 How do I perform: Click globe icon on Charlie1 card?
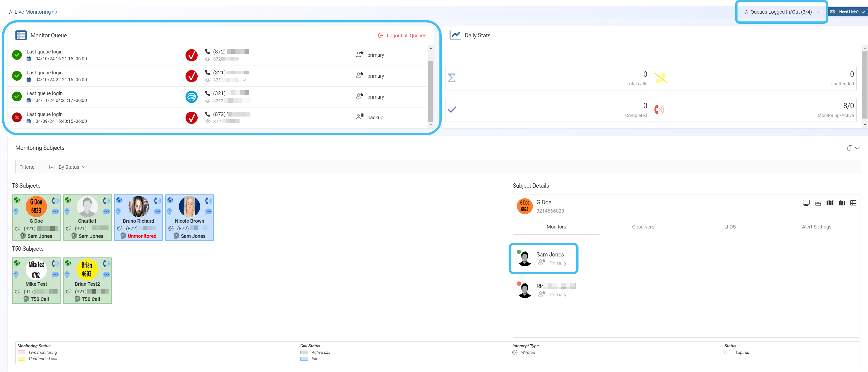tap(68, 200)
